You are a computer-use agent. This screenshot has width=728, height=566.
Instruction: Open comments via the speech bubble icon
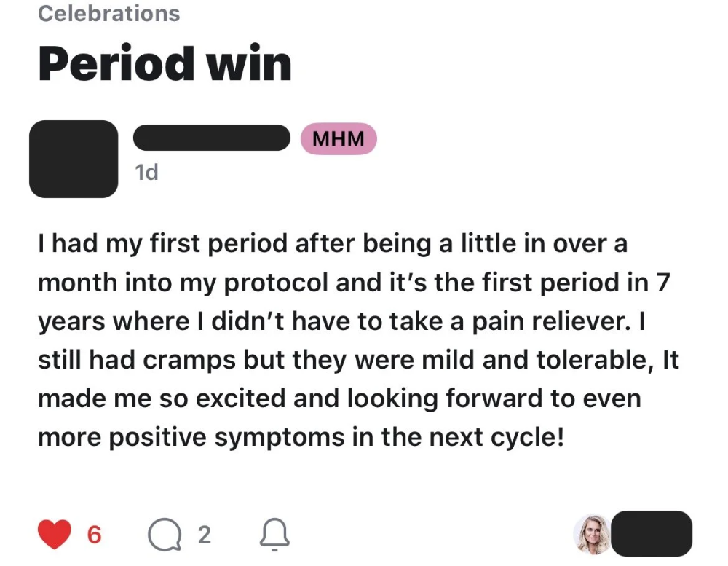[x=163, y=535]
